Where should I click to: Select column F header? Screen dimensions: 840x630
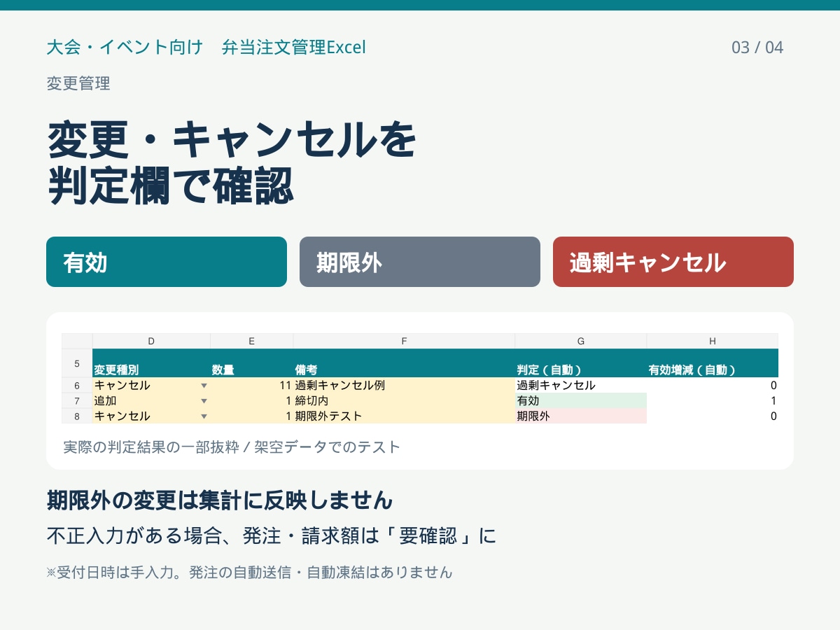[x=404, y=341]
